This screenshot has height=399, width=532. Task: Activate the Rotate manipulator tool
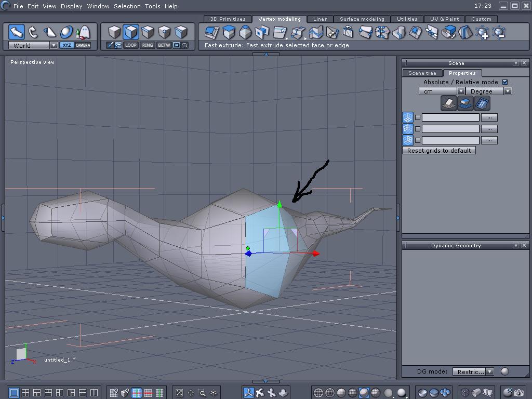[x=33, y=32]
